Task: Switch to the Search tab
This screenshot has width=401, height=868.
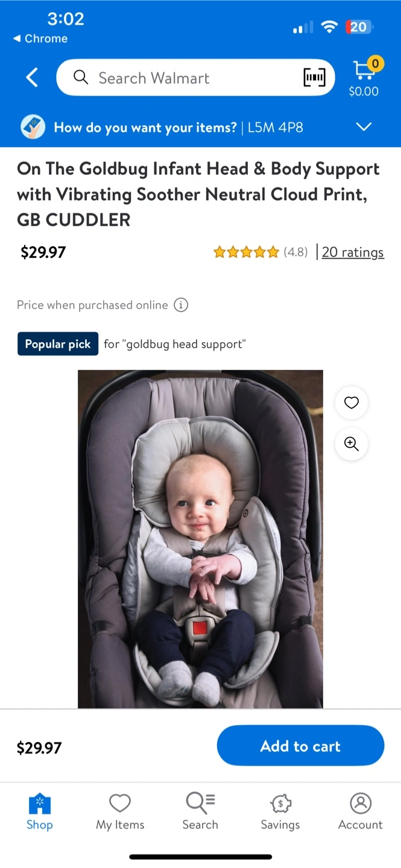Action: tap(200, 812)
